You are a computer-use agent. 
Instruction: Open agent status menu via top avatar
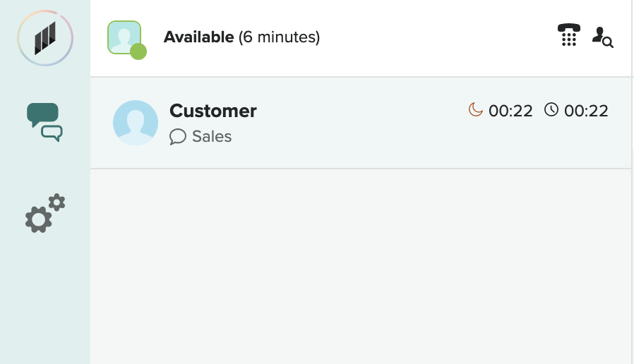click(x=123, y=35)
